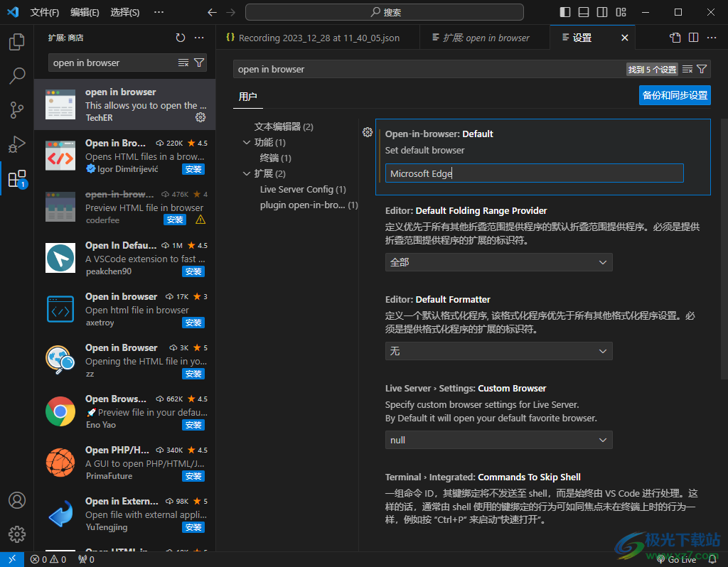Viewport: 728px width, 567px height.
Task: Open the Default Formatter dropdown
Action: pos(498,351)
